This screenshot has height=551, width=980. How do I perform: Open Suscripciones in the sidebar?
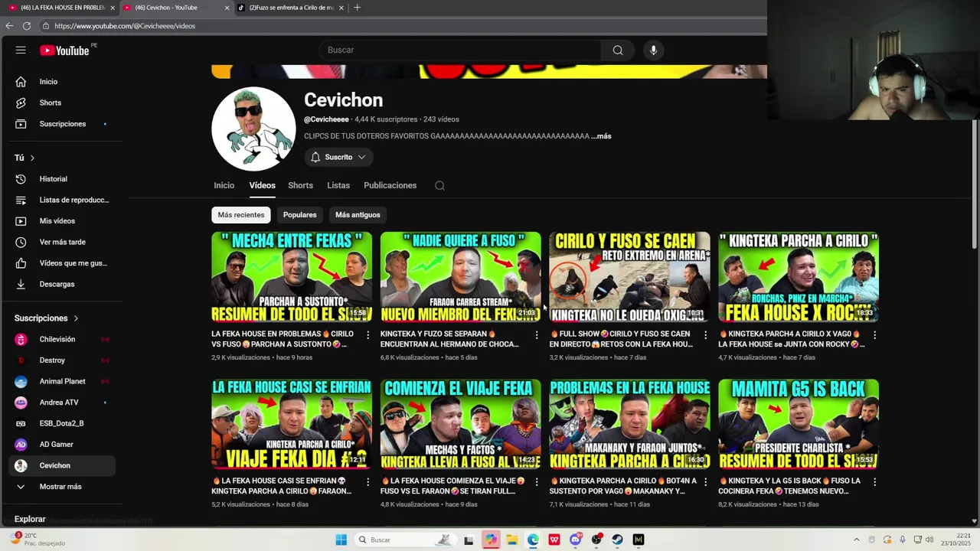point(64,124)
